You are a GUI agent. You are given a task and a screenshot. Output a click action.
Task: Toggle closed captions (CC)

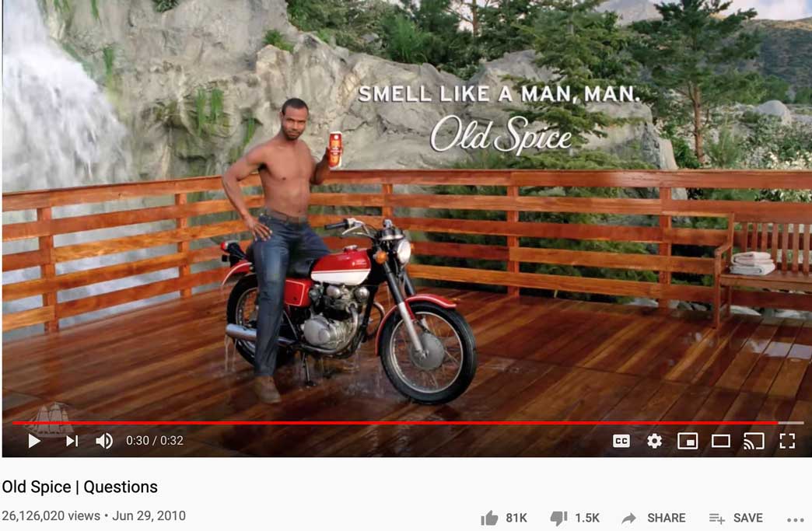(621, 441)
